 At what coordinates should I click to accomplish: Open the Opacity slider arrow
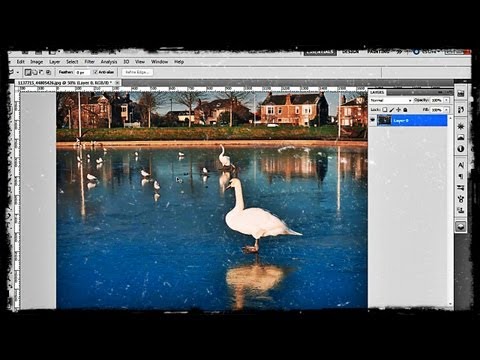[446, 100]
